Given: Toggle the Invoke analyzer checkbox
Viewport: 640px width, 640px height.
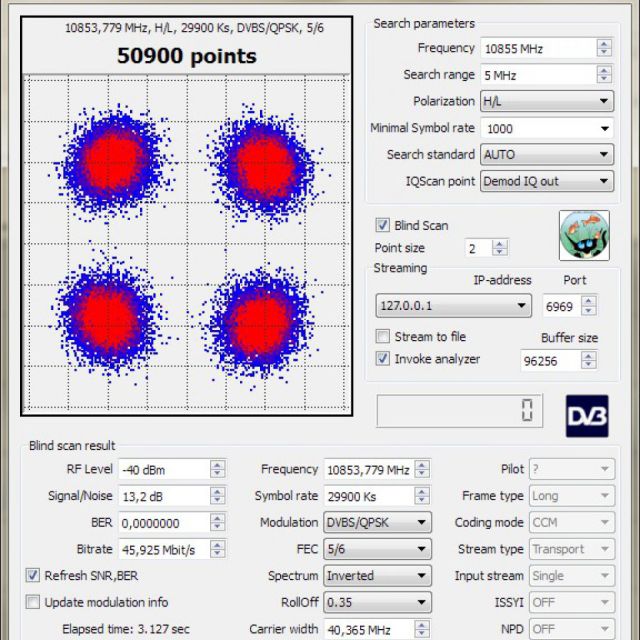Looking at the screenshot, I should [x=382, y=359].
